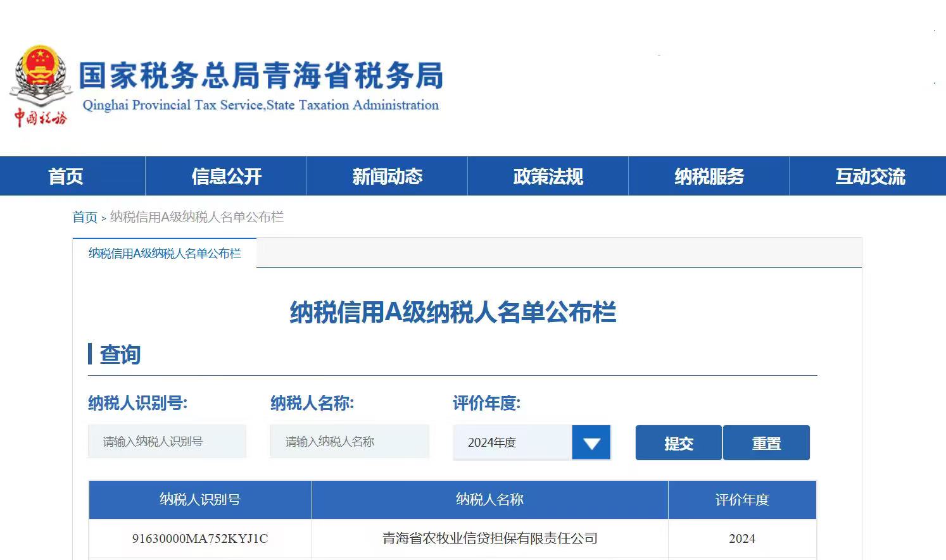Viewport: 946px width, 560px height.
Task: Click the national tax emblem logo
Action: pos(41,85)
